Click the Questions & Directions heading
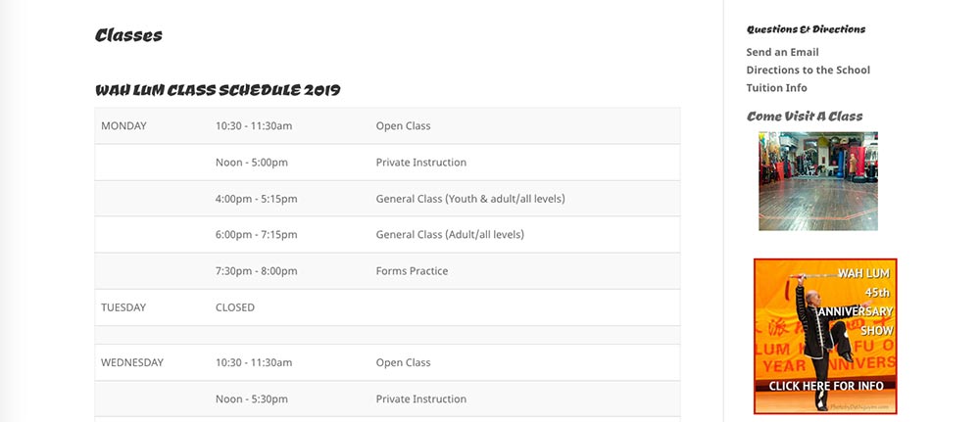Image resolution: width=980 pixels, height=422 pixels. point(806,29)
